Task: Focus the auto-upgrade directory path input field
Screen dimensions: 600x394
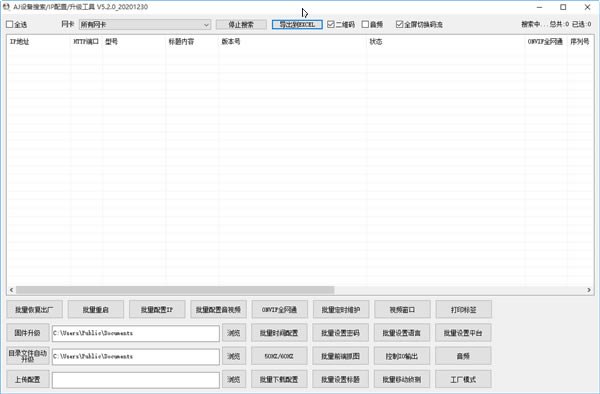Action: pos(136,357)
